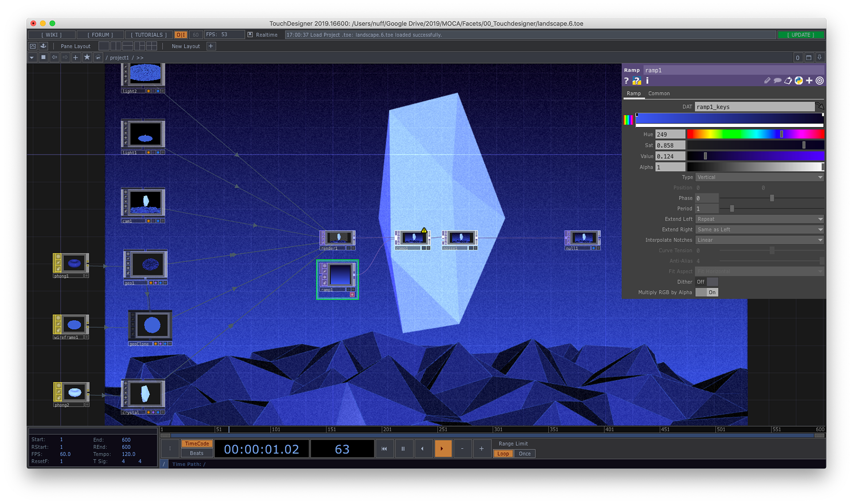
Task: Switch to the Common tab
Action: pyautogui.click(x=659, y=94)
